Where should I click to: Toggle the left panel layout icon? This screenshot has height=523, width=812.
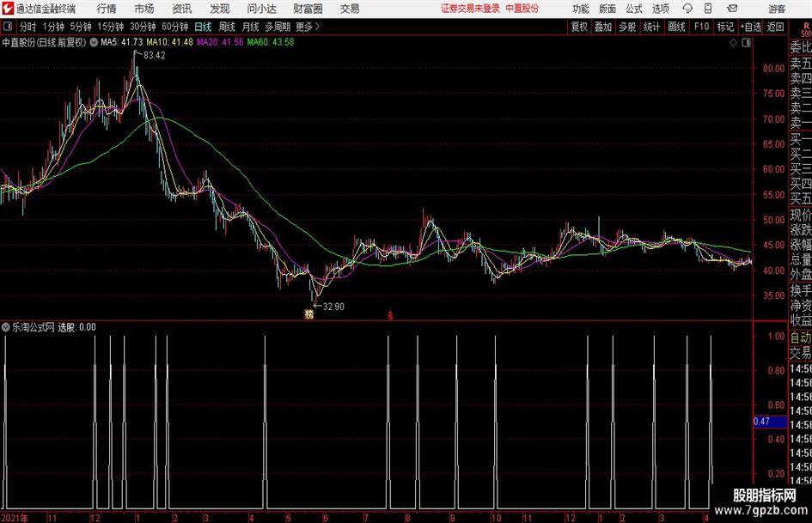click(8, 27)
